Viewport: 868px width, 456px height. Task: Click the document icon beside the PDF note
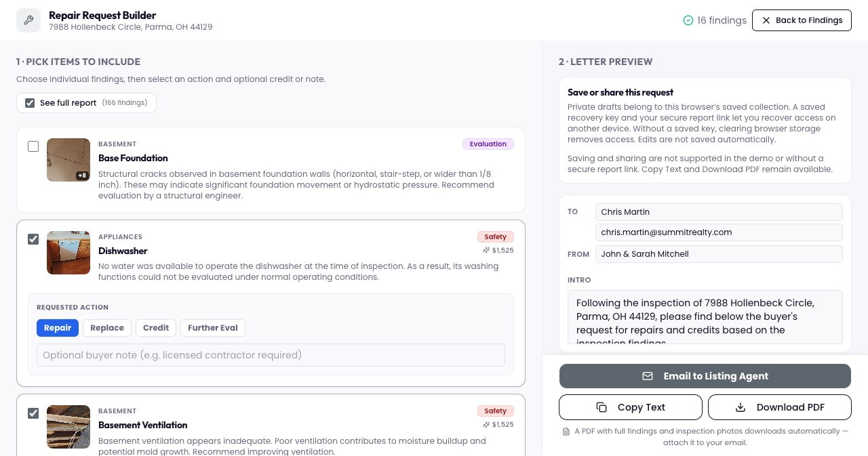click(566, 432)
